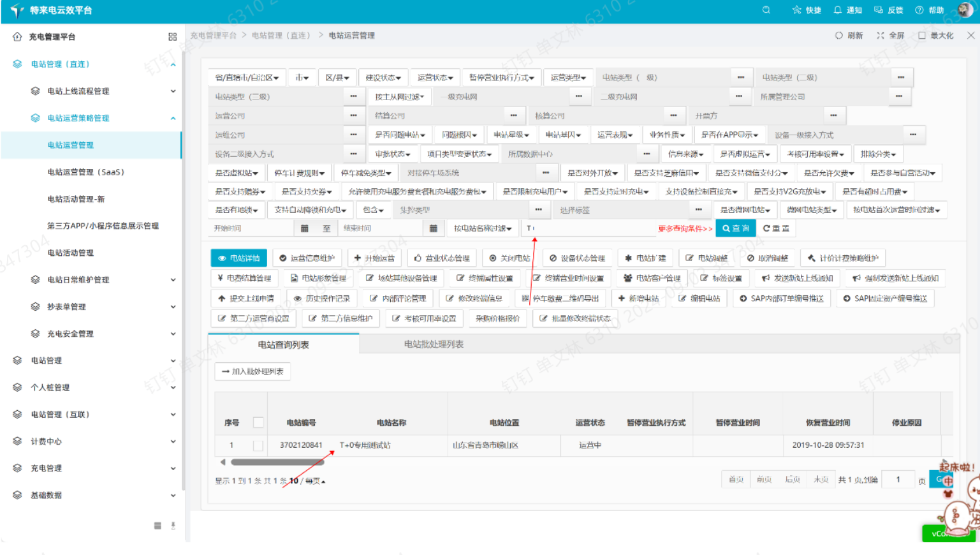Check the box for station 3702120841
This screenshot has height=555, width=980.
[x=258, y=445]
